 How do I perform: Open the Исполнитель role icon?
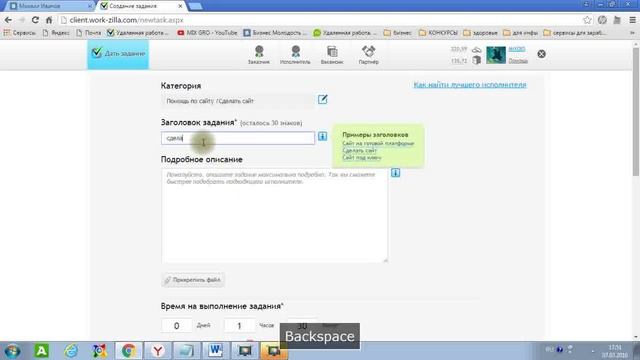pos(295,55)
